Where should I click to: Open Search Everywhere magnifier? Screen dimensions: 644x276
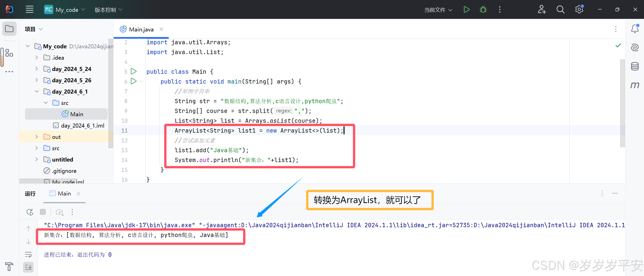560,10
